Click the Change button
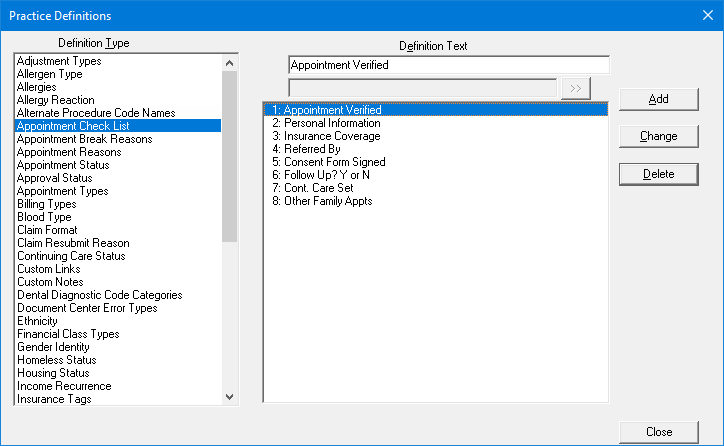 click(658, 136)
